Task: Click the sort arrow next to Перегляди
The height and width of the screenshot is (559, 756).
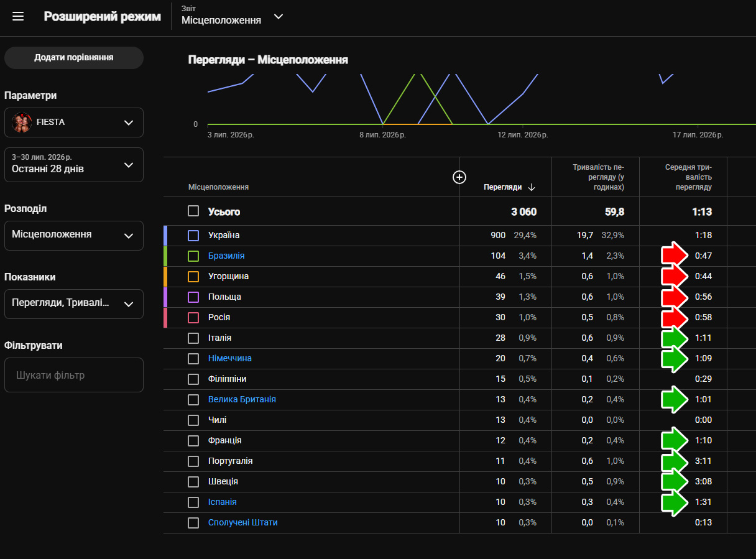Action: coord(532,187)
